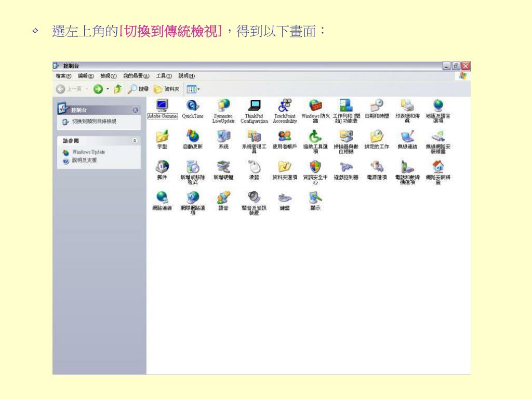Open 電話和數據機選項 icon
Screen dimensions: 532x399
pyautogui.click(x=407, y=172)
